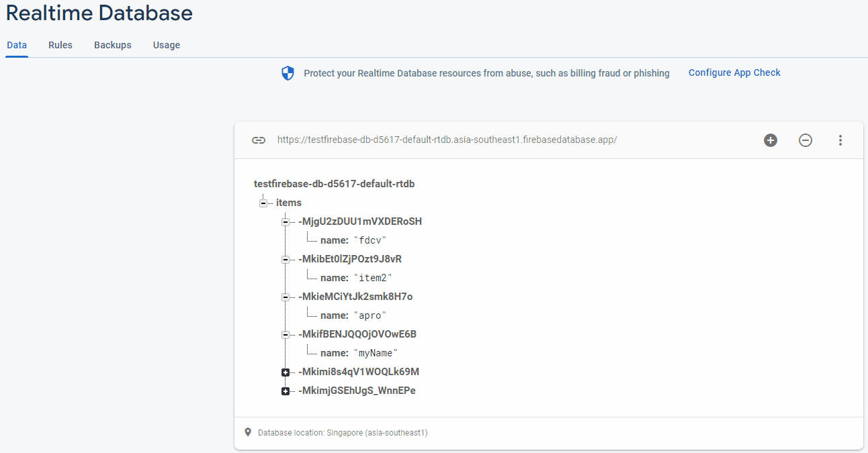The height and width of the screenshot is (453, 868).
Task: Edit the value "myName"
Action: pyautogui.click(x=376, y=353)
